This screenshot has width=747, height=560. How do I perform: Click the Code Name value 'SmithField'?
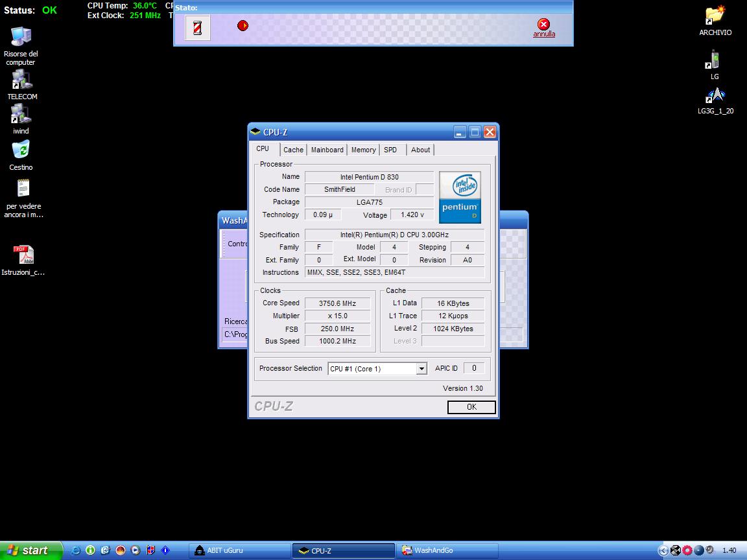(340, 189)
